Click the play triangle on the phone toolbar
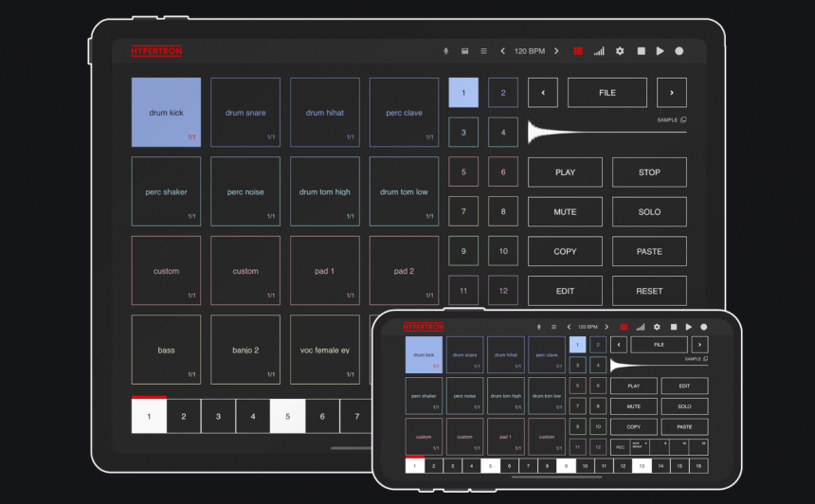Viewport: 815px width, 504px height. tap(689, 327)
